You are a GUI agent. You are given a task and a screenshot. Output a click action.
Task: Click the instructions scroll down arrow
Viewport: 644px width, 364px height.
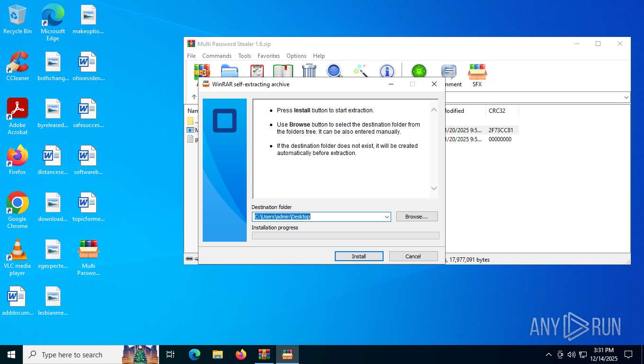434,188
